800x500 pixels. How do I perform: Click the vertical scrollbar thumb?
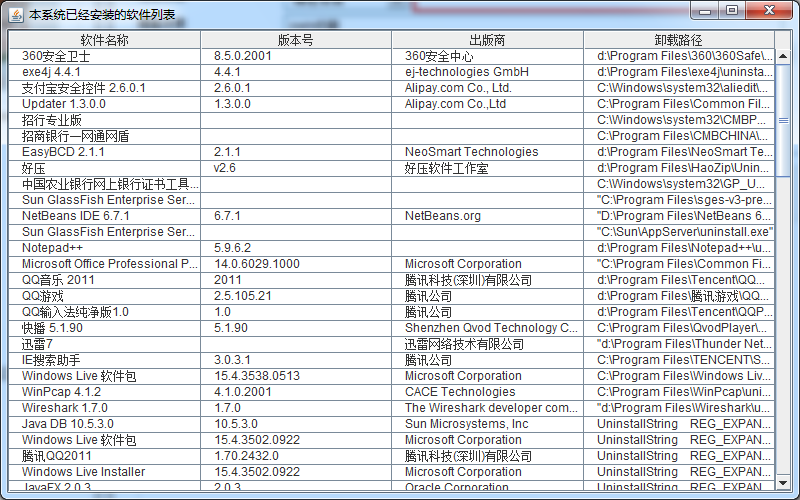tap(783, 120)
